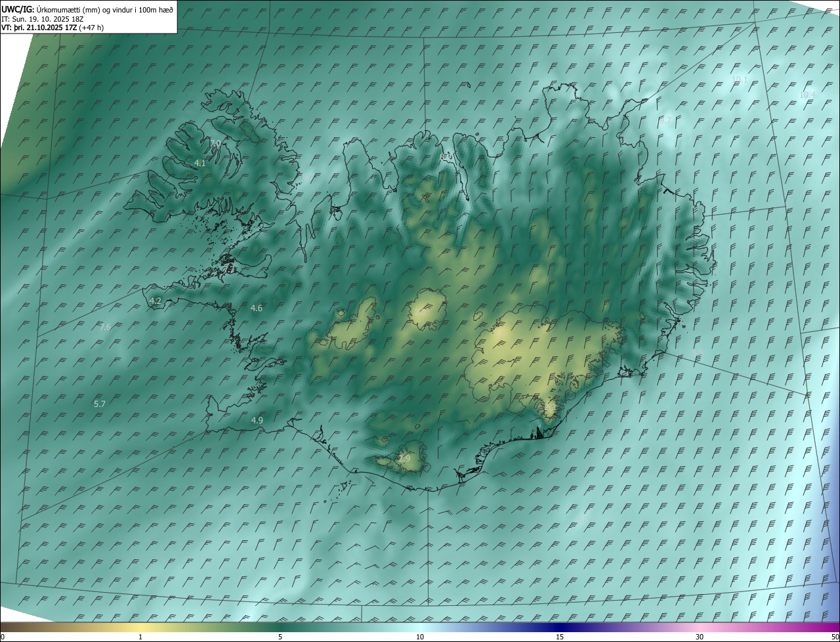Viewport: 840px width, 642px height.
Task: Click the 7.6 value label
Action: click(x=105, y=327)
